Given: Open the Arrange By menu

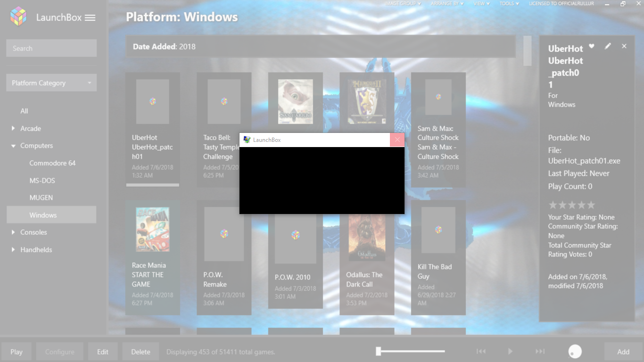Looking at the screenshot, I should click(447, 3).
